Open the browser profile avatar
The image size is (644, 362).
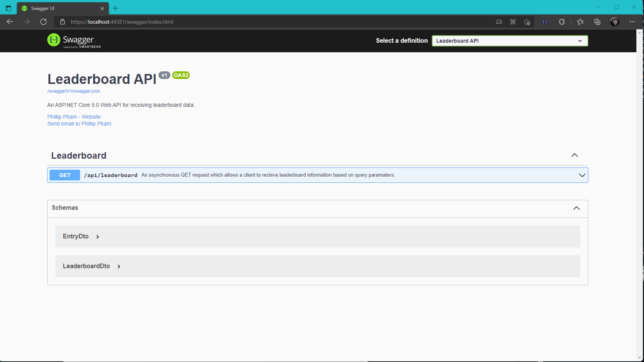pos(615,22)
